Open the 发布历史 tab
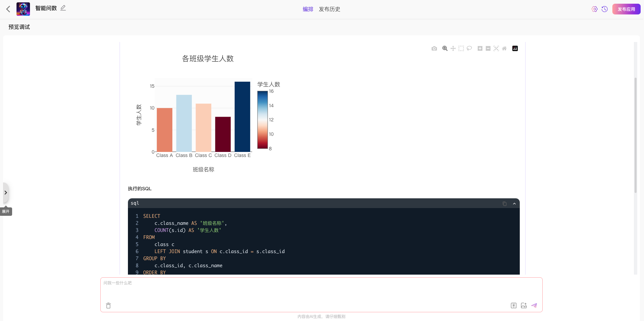Image resolution: width=644 pixels, height=321 pixels. pyautogui.click(x=329, y=9)
